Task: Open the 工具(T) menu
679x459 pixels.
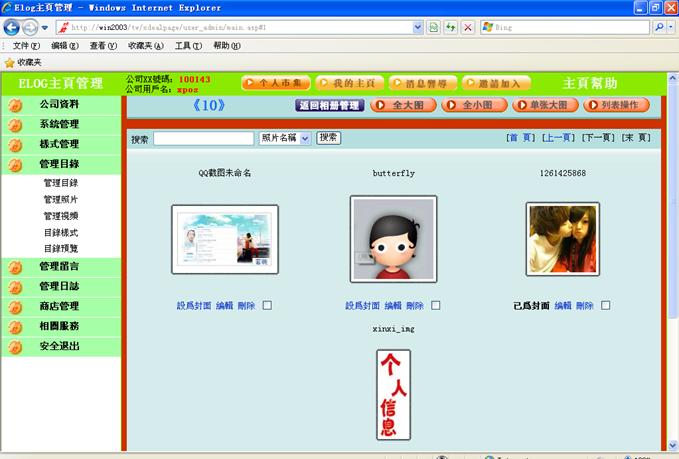Action: 188,46
